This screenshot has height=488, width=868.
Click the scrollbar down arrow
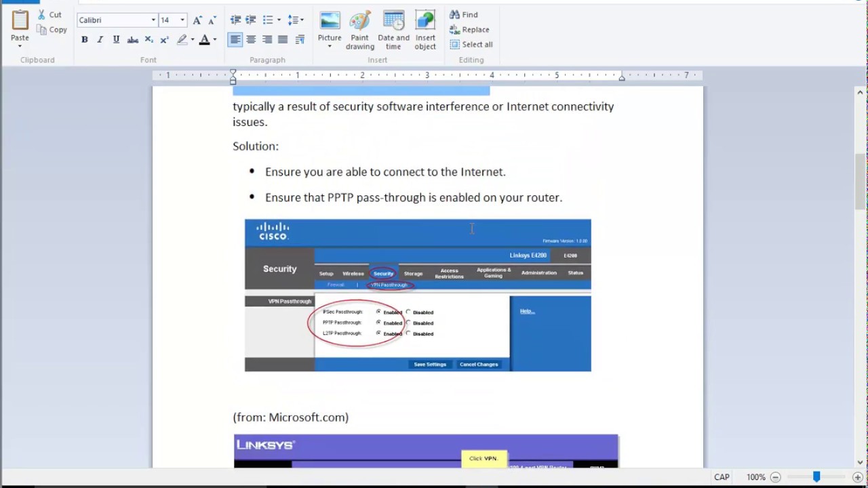click(861, 462)
